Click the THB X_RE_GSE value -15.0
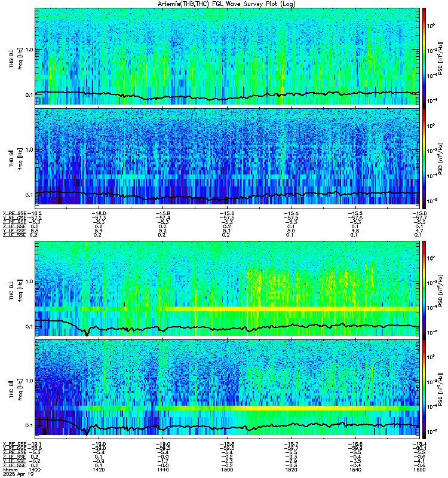This screenshot has height=478, width=448. [x=419, y=213]
